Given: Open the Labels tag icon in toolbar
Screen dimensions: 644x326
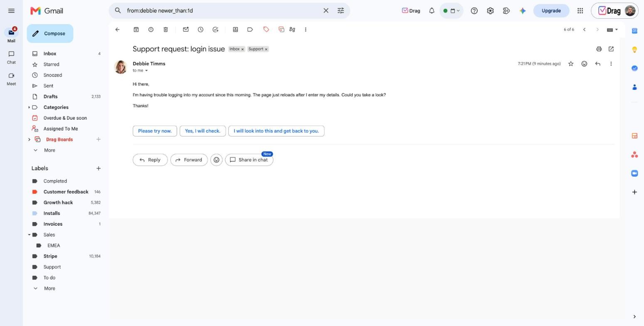Looking at the screenshot, I should pyautogui.click(x=250, y=30).
